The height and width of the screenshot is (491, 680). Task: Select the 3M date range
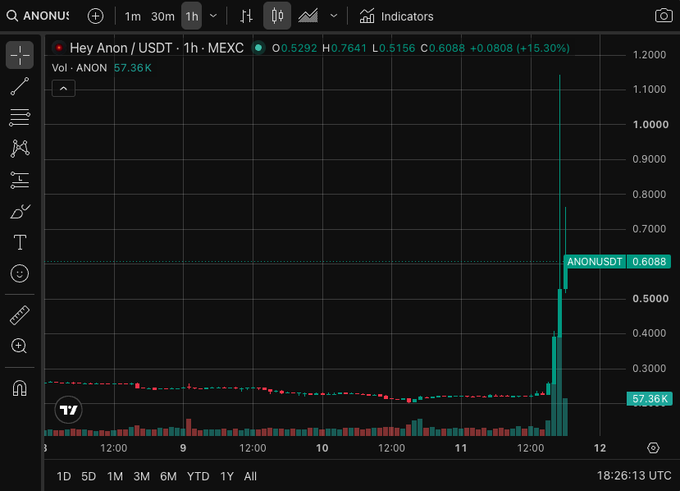pyautogui.click(x=141, y=476)
